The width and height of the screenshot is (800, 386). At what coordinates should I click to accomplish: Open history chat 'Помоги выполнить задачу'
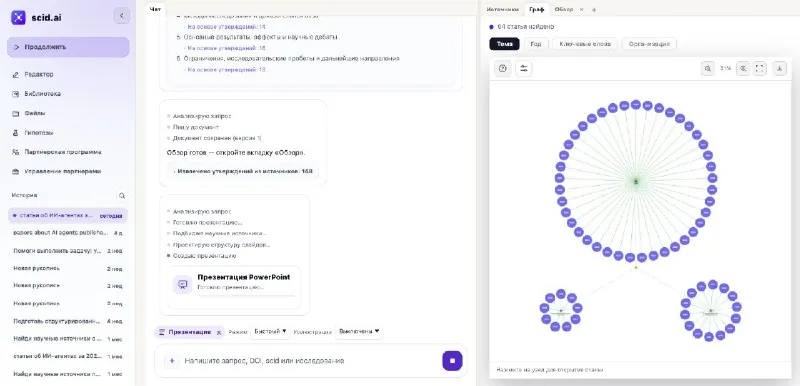pos(68,250)
